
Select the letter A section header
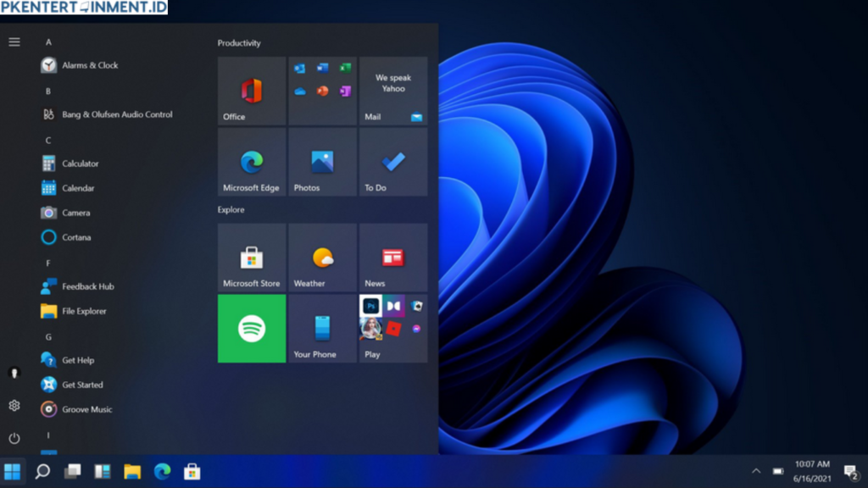(48, 41)
